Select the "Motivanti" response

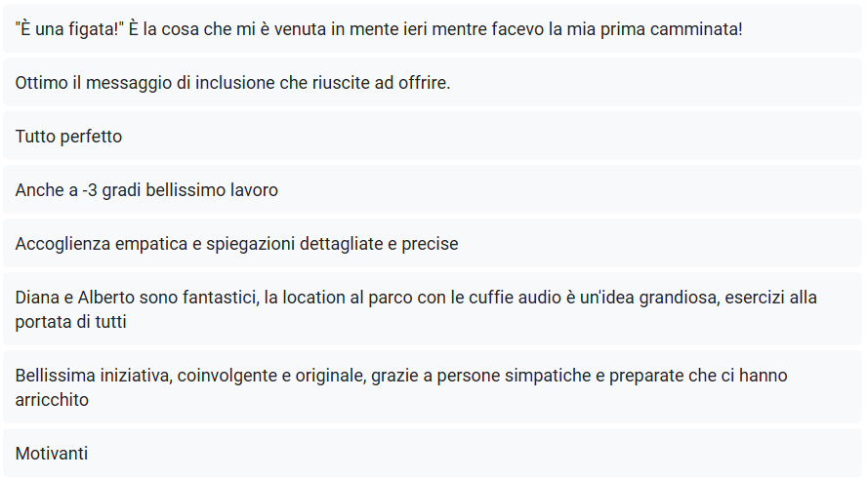434,454
